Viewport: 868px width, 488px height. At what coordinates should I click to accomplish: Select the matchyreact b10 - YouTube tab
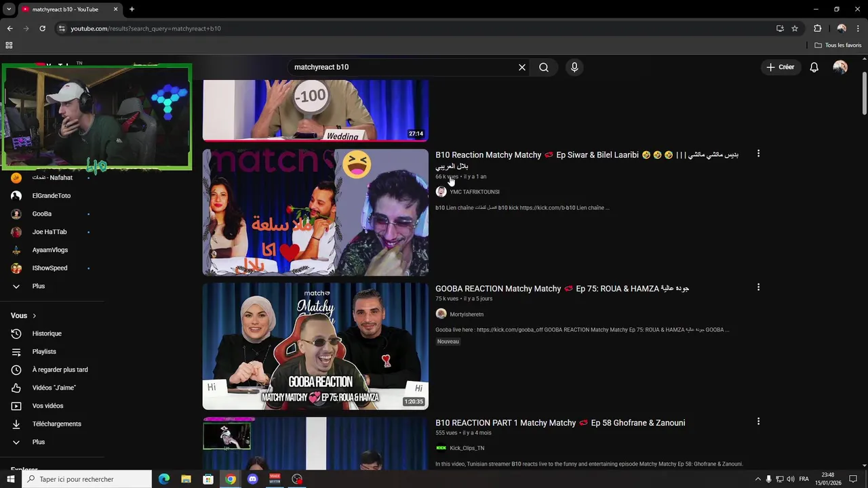pyautogui.click(x=64, y=9)
